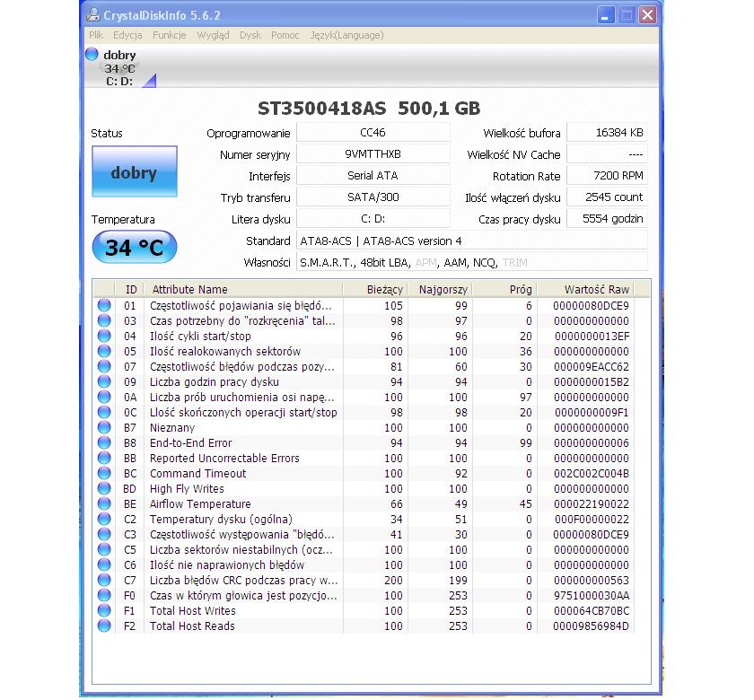Open the Dysk menu

250,35
